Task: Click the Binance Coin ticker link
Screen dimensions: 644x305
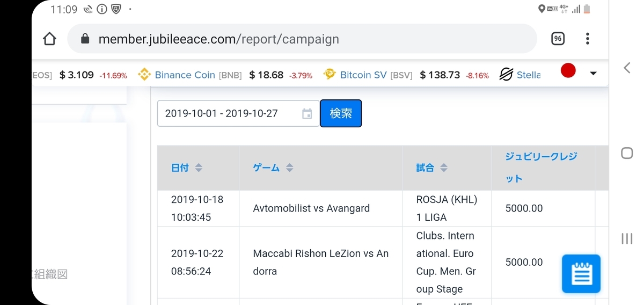Action: coord(185,75)
